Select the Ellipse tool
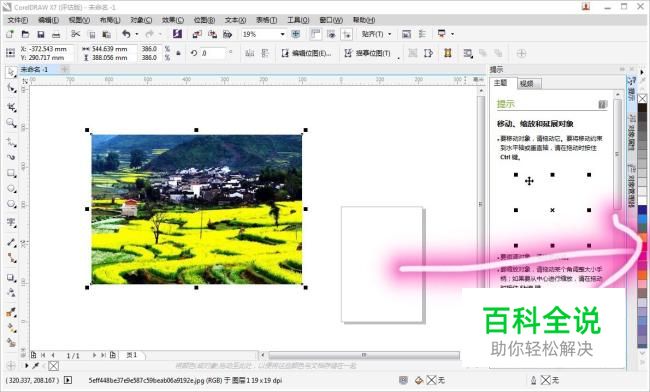 [x=11, y=189]
